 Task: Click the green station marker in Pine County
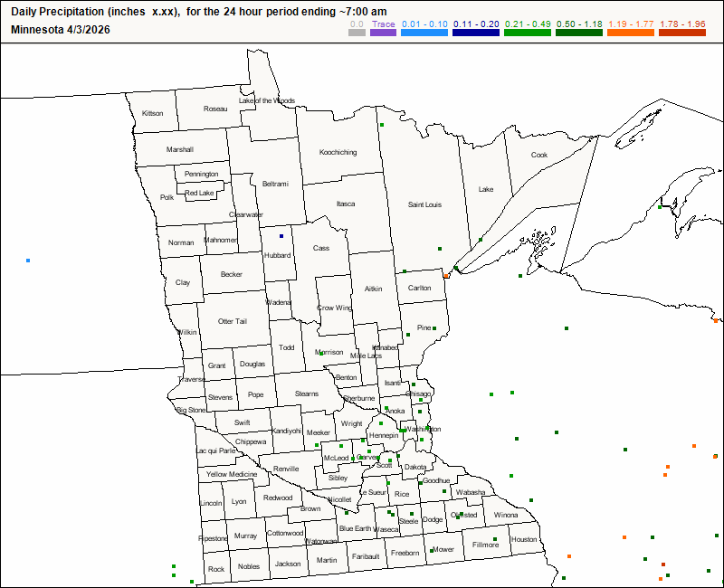434,328
